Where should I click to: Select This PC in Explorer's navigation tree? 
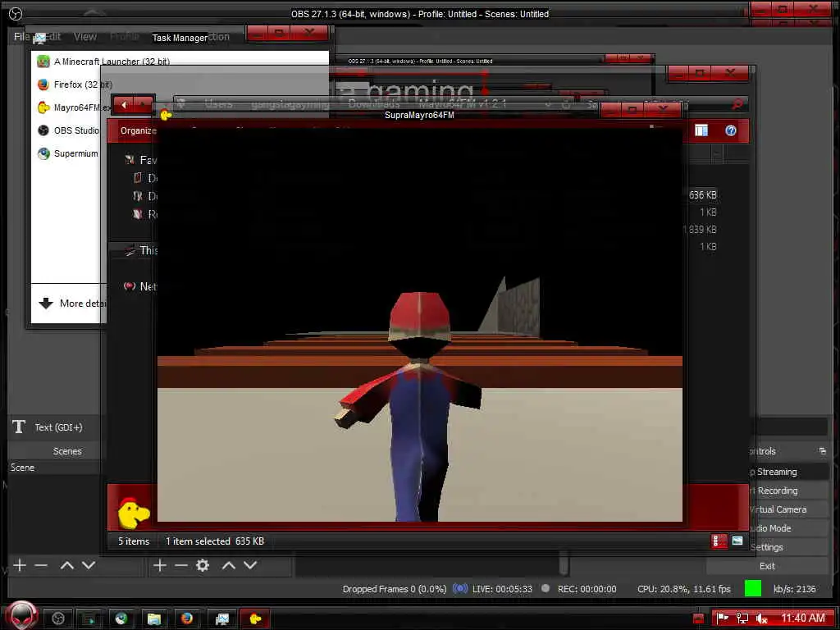click(x=141, y=250)
